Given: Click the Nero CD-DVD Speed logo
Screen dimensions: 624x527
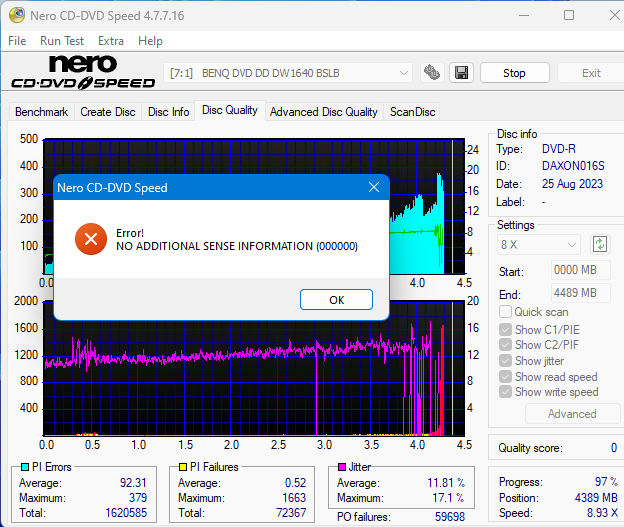Looking at the screenshot, I should click(x=83, y=72).
